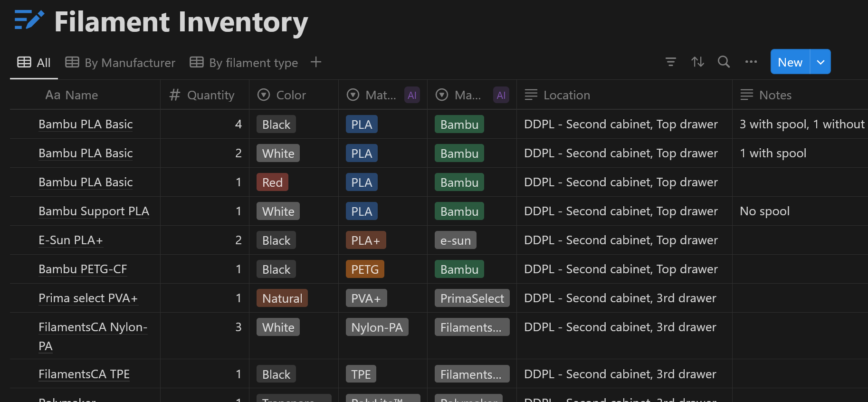868x402 pixels.
Task: Click the TPE material tag
Action: click(361, 374)
